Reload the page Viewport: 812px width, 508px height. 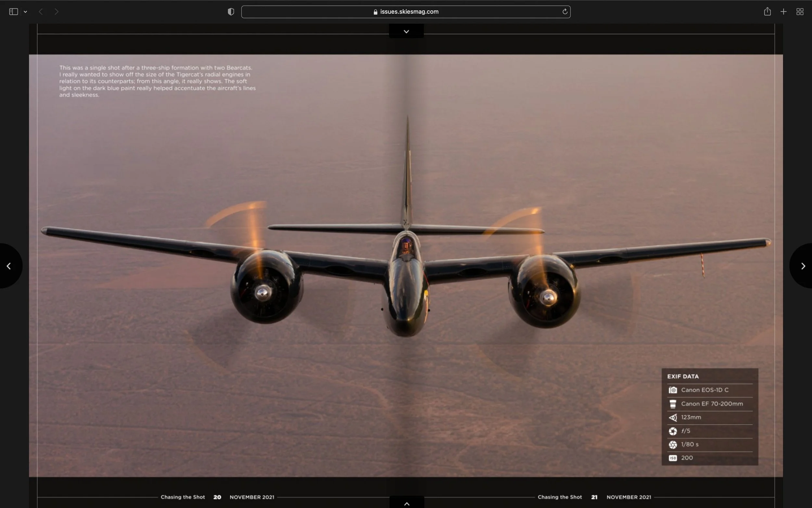tap(565, 12)
